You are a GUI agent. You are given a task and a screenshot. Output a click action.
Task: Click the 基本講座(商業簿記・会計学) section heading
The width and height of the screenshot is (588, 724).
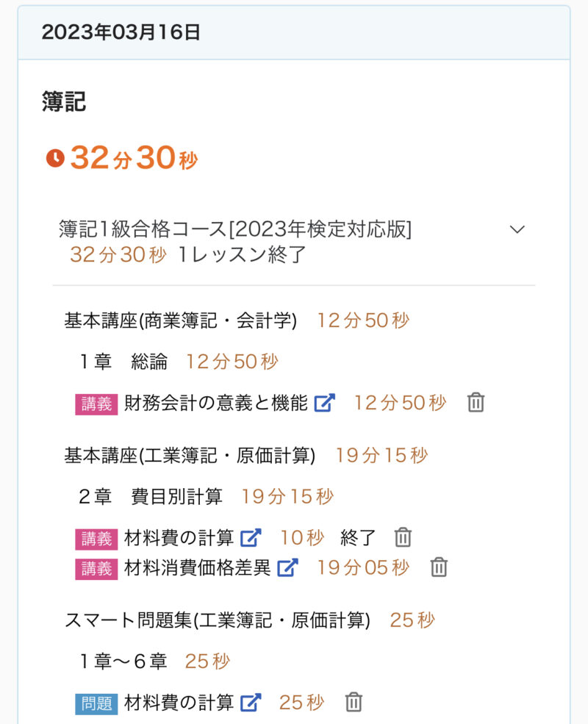pyautogui.click(x=181, y=320)
